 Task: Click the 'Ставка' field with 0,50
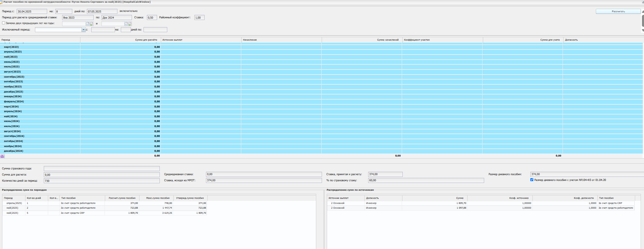click(x=152, y=18)
